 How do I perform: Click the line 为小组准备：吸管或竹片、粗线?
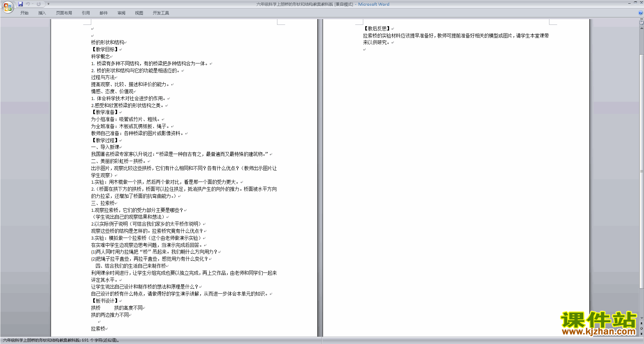(x=126, y=119)
